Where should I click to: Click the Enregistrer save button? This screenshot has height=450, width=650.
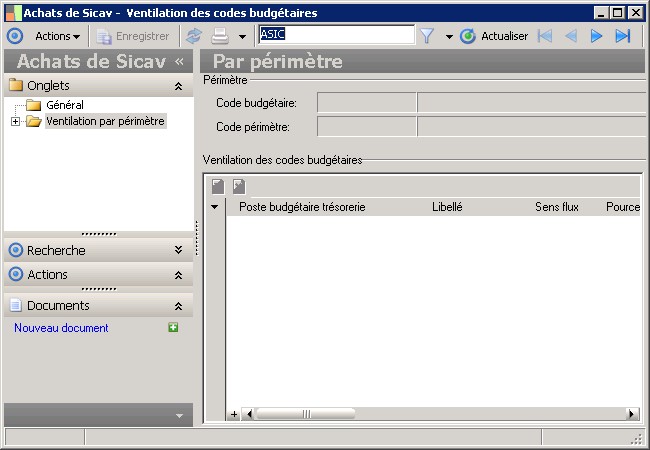(x=133, y=36)
